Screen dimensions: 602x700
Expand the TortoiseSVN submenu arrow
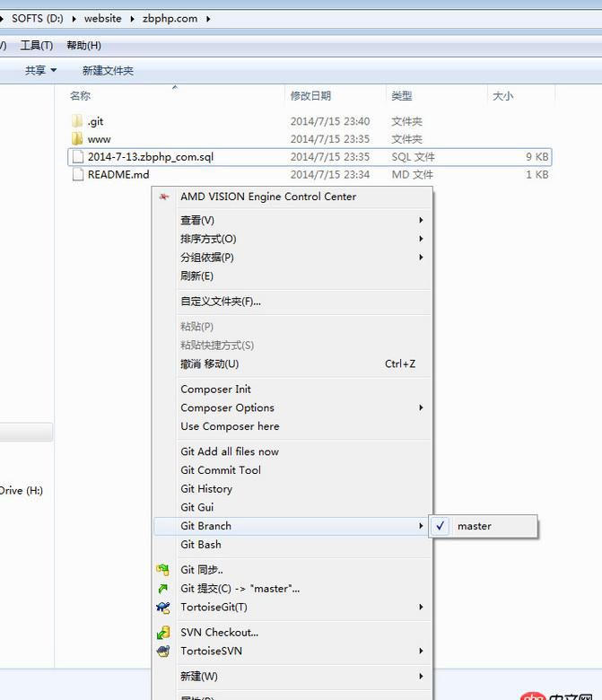pos(421,651)
